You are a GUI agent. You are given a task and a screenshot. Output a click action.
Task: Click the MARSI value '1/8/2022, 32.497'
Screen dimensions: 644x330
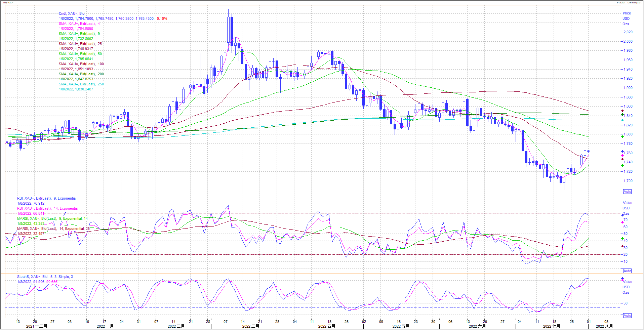[31, 234]
